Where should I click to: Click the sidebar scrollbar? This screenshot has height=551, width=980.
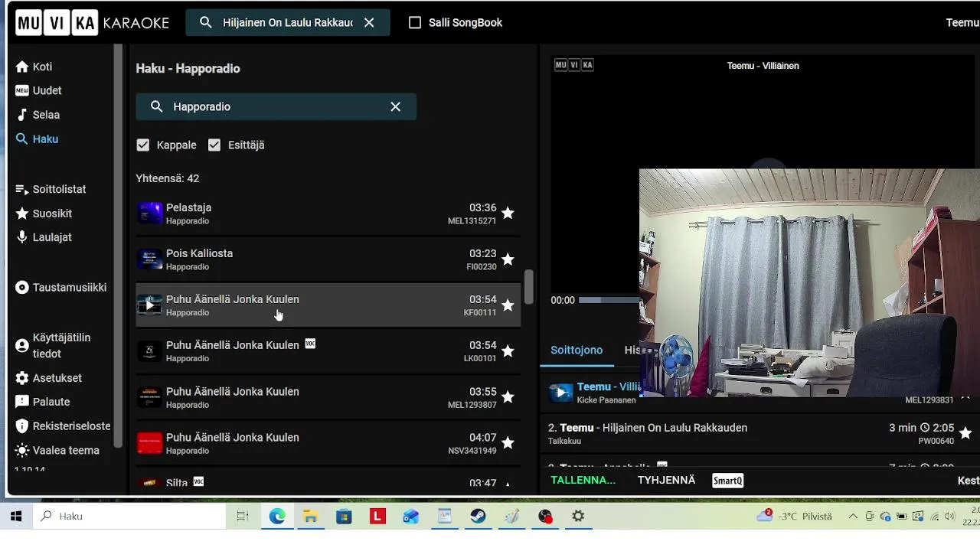[x=118, y=245]
